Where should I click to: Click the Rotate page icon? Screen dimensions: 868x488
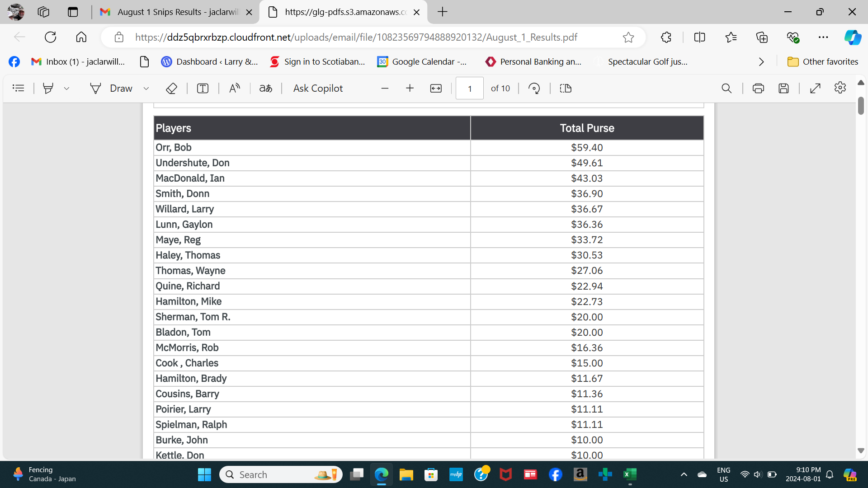click(x=534, y=89)
